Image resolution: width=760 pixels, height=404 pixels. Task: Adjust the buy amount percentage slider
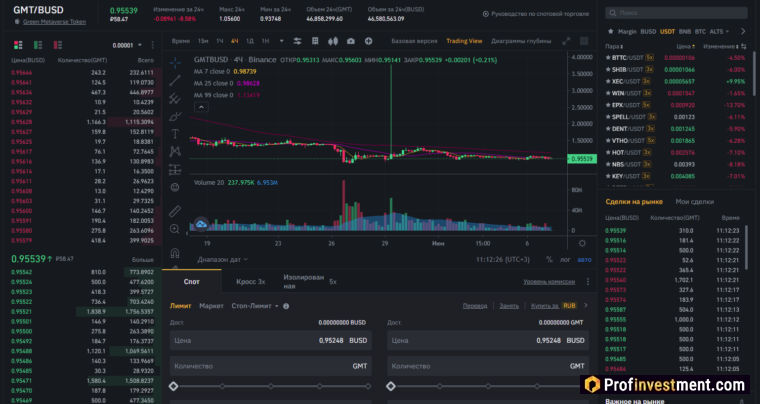[270, 386]
